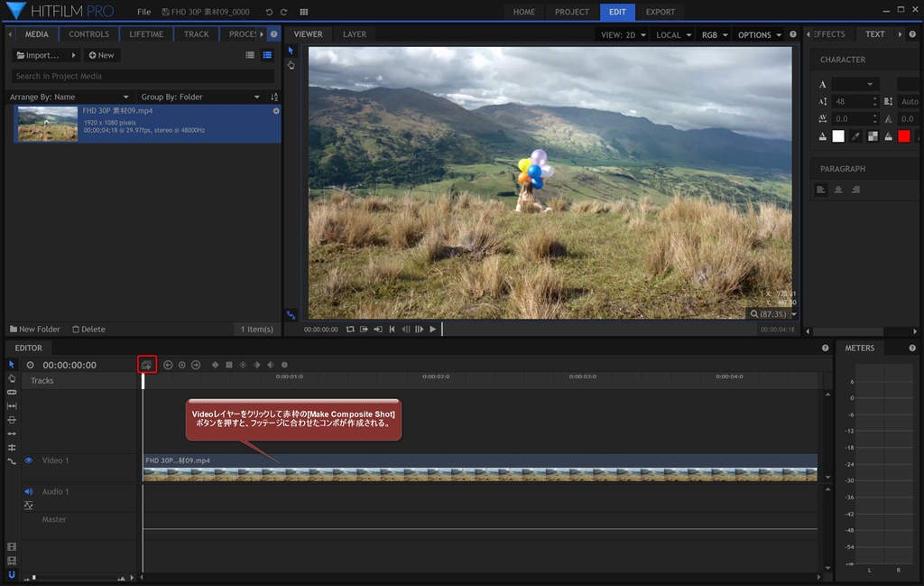Open clip properties gear on media item
The image size is (924, 586).
click(x=276, y=111)
